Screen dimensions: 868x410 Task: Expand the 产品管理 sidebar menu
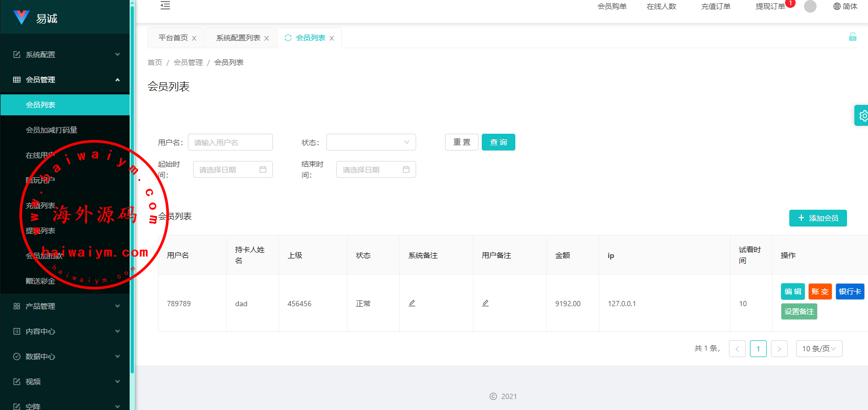click(x=65, y=306)
